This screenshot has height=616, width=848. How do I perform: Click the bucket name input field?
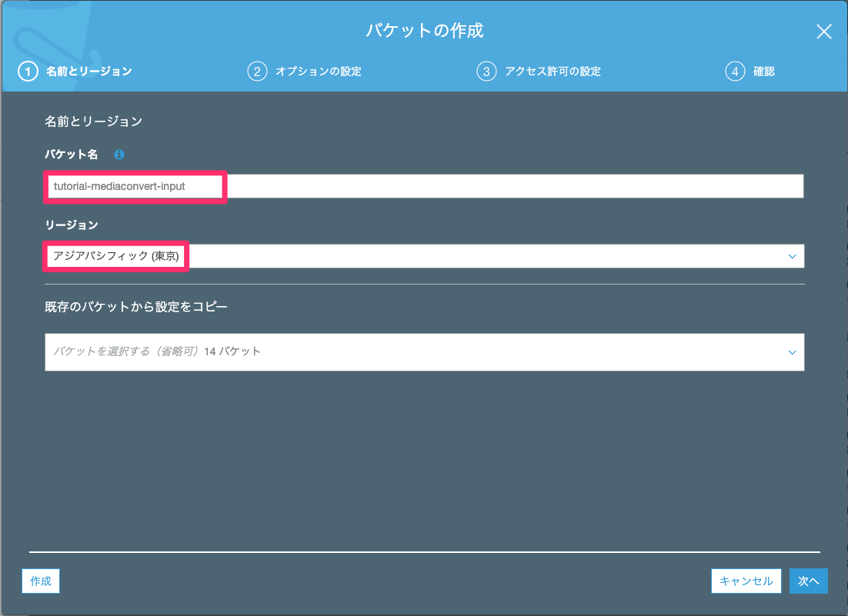point(425,186)
